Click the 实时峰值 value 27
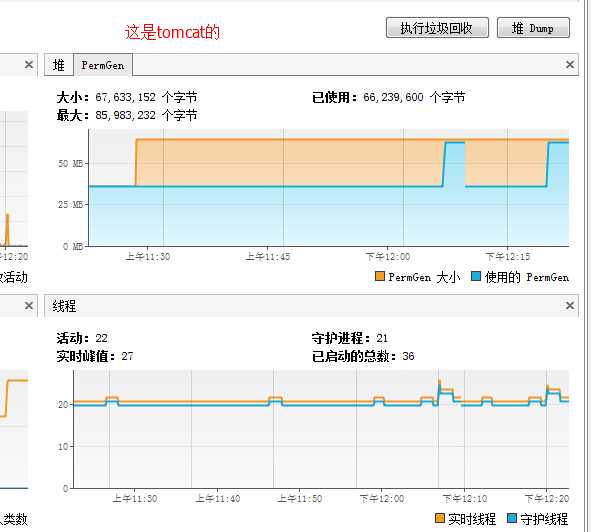Image resolution: width=591 pixels, height=532 pixels. (x=127, y=356)
